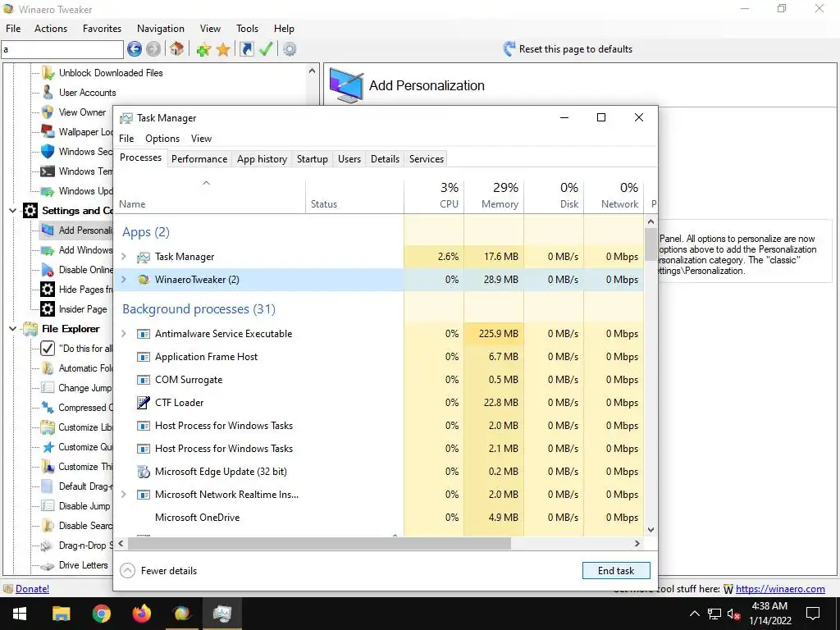Click the End task button
840x630 pixels.
(x=616, y=571)
